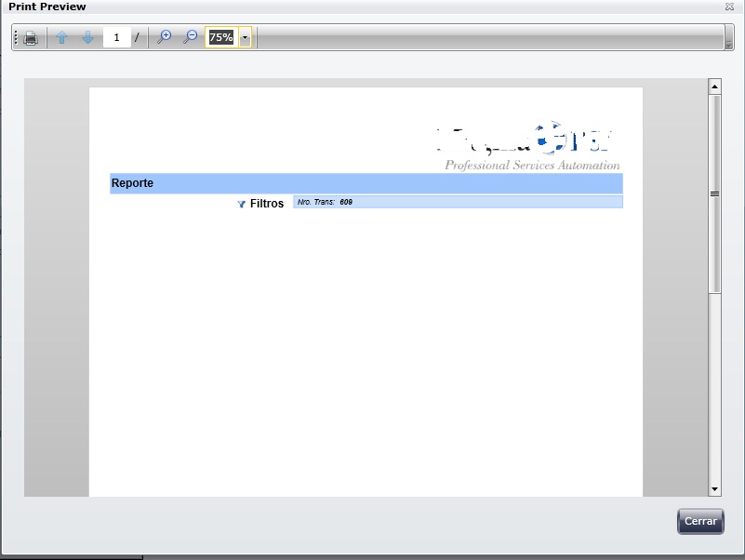Screen dimensions: 745x560
Task: Expand the zoom percentage dropdown arrow
Action: coord(246,37)
